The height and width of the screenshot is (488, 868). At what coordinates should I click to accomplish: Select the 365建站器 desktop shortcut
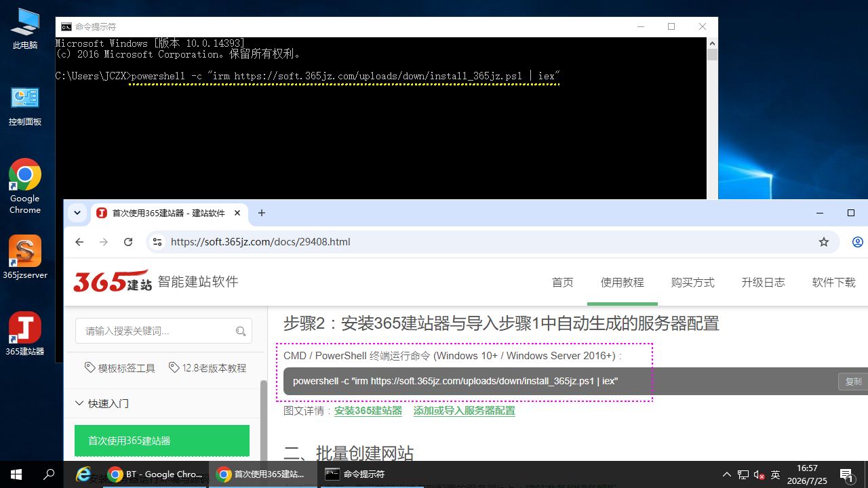tap(25, 334)
